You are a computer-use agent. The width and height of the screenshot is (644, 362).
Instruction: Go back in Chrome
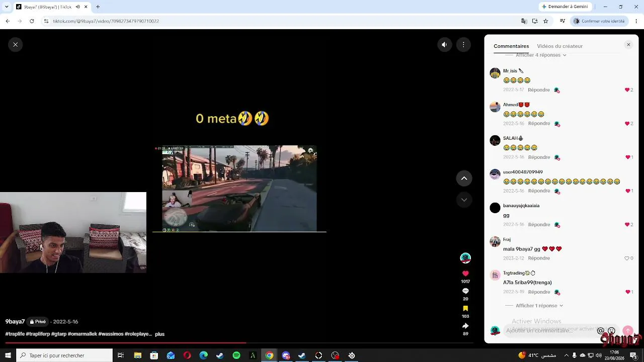click(x=8, y=21)
